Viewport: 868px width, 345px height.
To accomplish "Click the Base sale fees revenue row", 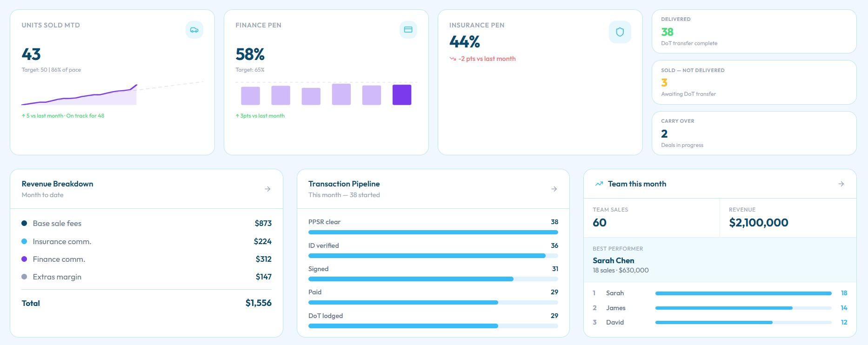I will point(147,223).
